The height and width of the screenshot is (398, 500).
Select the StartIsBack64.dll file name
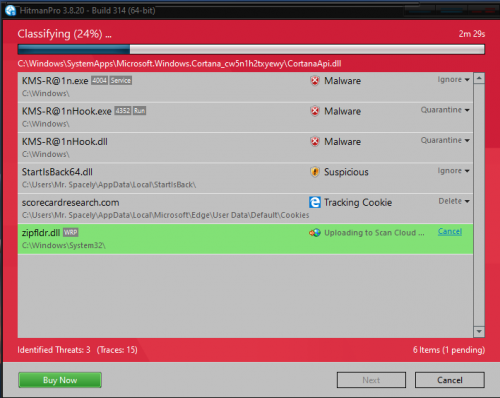(x=57, y=172)
